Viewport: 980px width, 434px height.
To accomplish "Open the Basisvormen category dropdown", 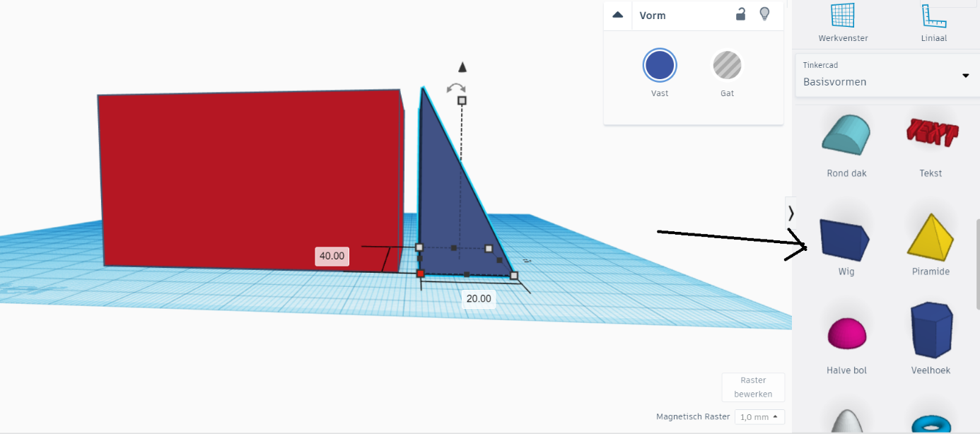I will click(965, 74).
